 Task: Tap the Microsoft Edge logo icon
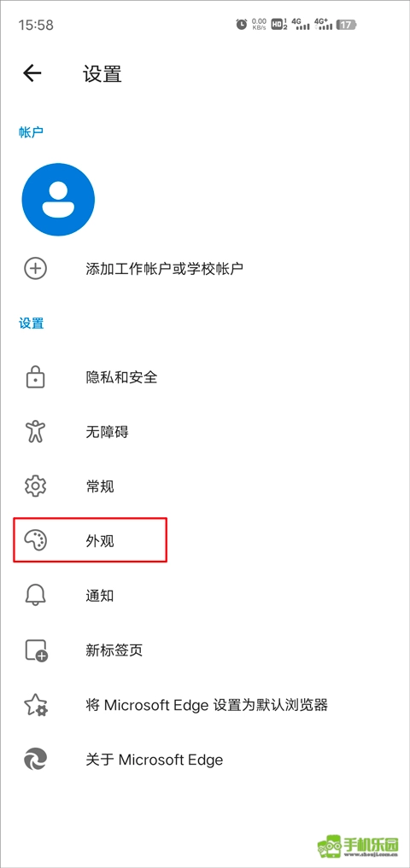click(36, 759)
